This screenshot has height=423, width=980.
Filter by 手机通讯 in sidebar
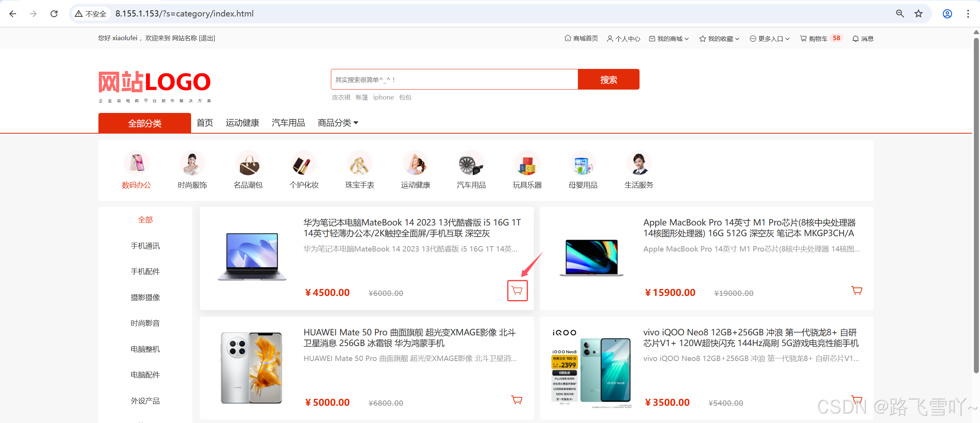(145, 246)
